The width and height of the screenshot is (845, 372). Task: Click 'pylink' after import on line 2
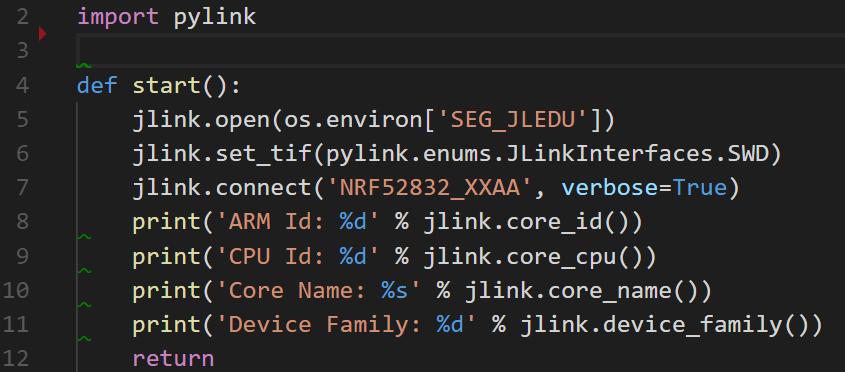click(x=214, y=18)
